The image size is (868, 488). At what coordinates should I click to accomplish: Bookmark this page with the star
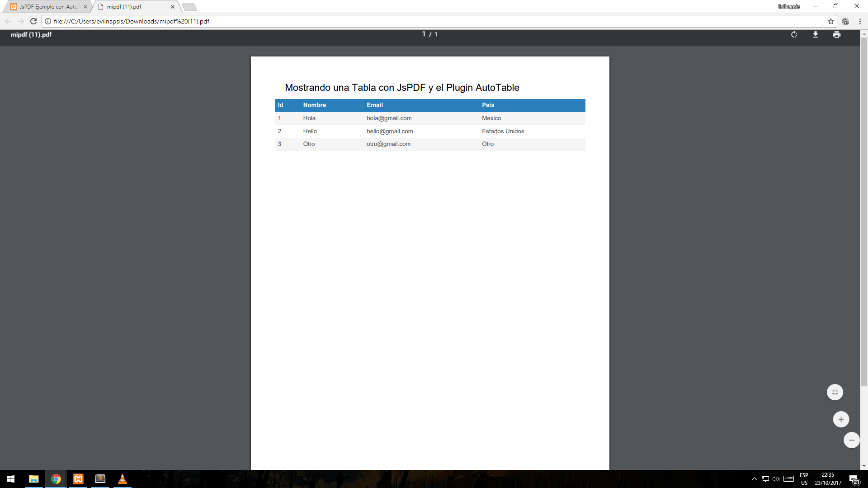pyautogui.click(x=830, y=21)
